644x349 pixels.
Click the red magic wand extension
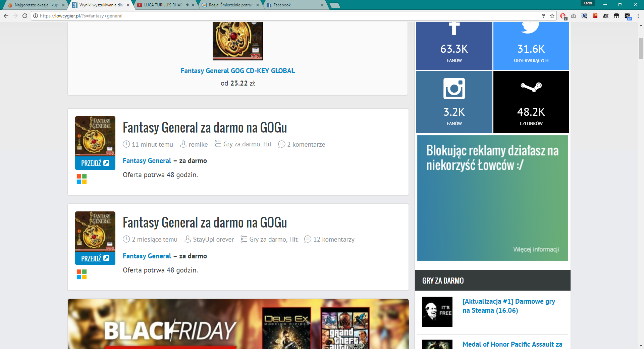tap(595, 16)
